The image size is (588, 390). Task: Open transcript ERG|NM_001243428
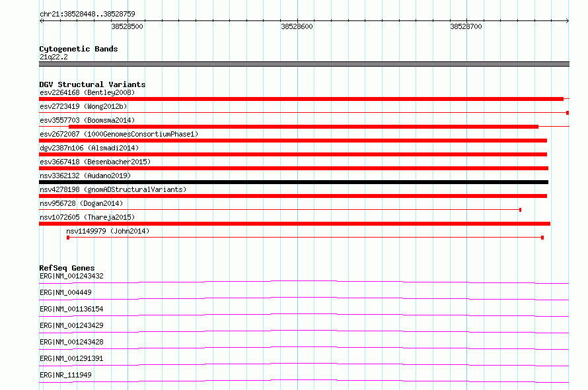71,342
